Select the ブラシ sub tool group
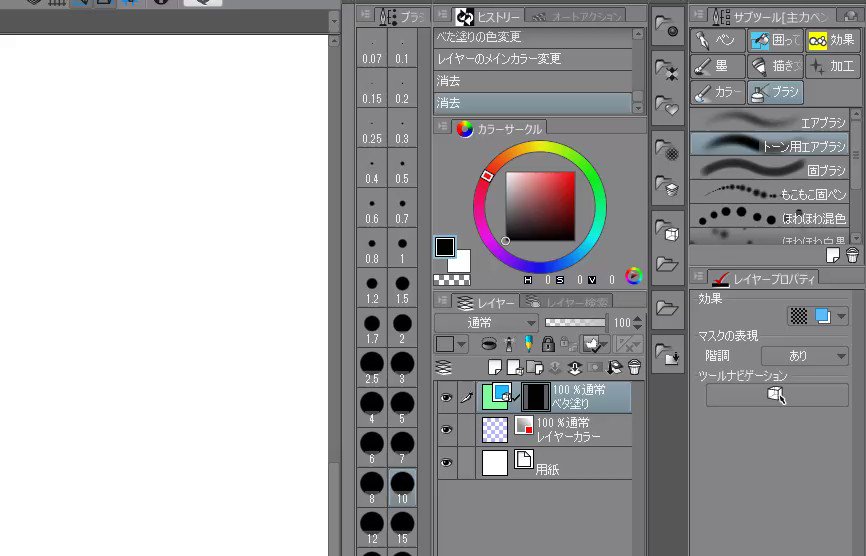This screenshot has height=556, width=866. point(775,92)
